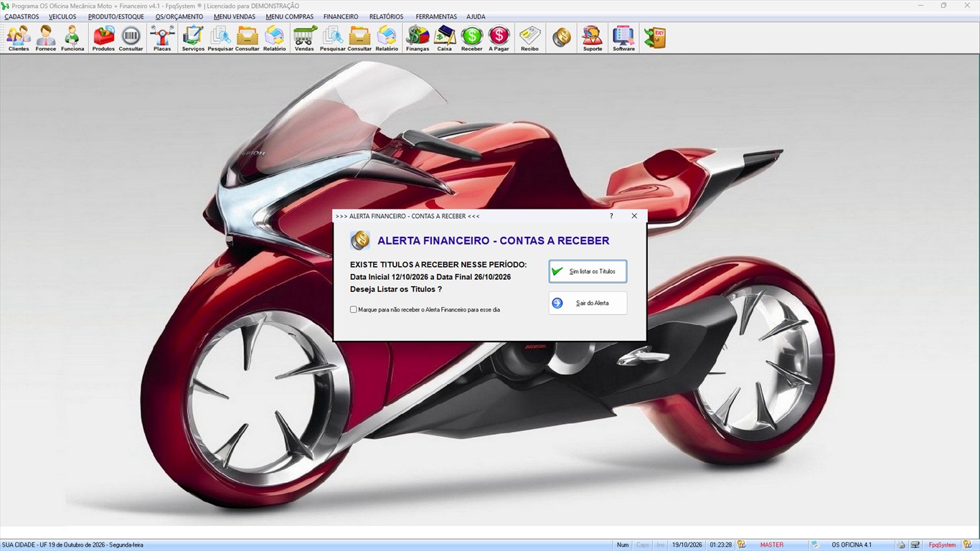Open the Placas vehicle plates icon
Viewport: 980px width, 551px height.
pyautogui.click(x=162, y=38)
